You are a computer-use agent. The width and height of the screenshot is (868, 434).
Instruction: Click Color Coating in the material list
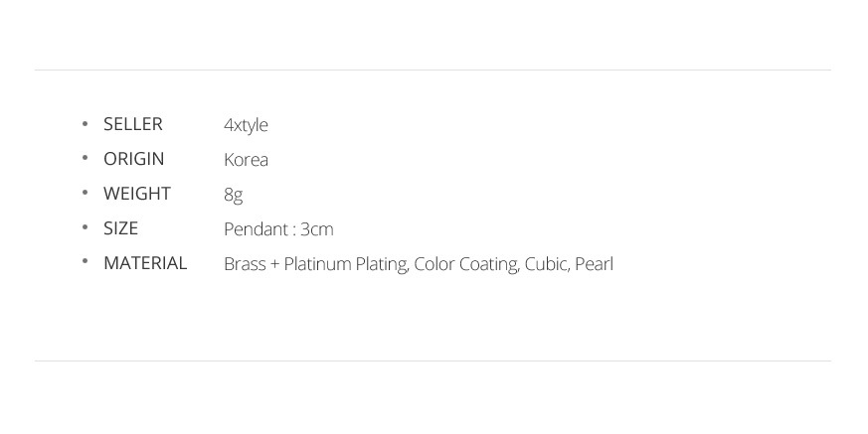[x=466, y=264]
